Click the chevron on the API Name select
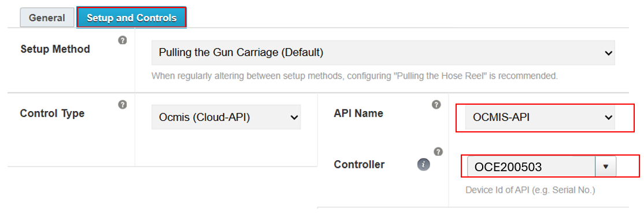This screenshot has width=644, height=214. click(608, 117)
